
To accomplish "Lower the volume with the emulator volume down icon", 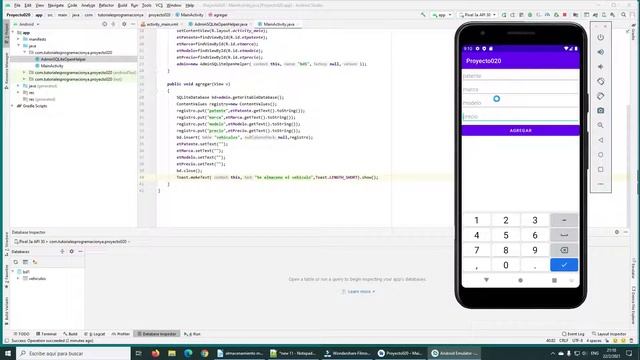I will pyautogui.click(x=600, y=67).
